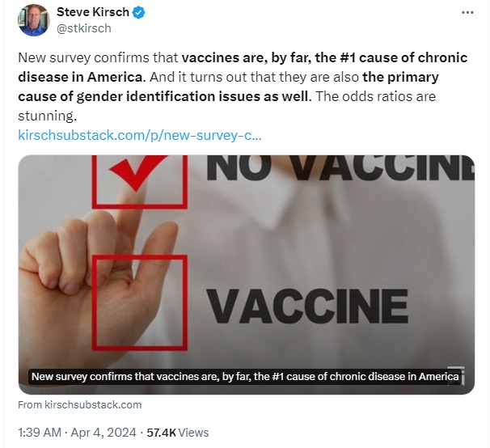Click the black headline caption on card
The image size is (490, 448).
[245, 376]
